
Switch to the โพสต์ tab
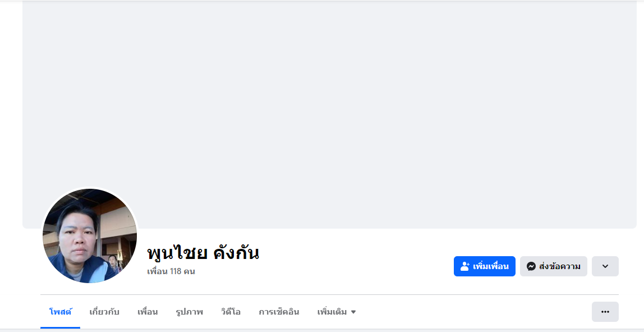pyautogui.click(x=60, y=312)
